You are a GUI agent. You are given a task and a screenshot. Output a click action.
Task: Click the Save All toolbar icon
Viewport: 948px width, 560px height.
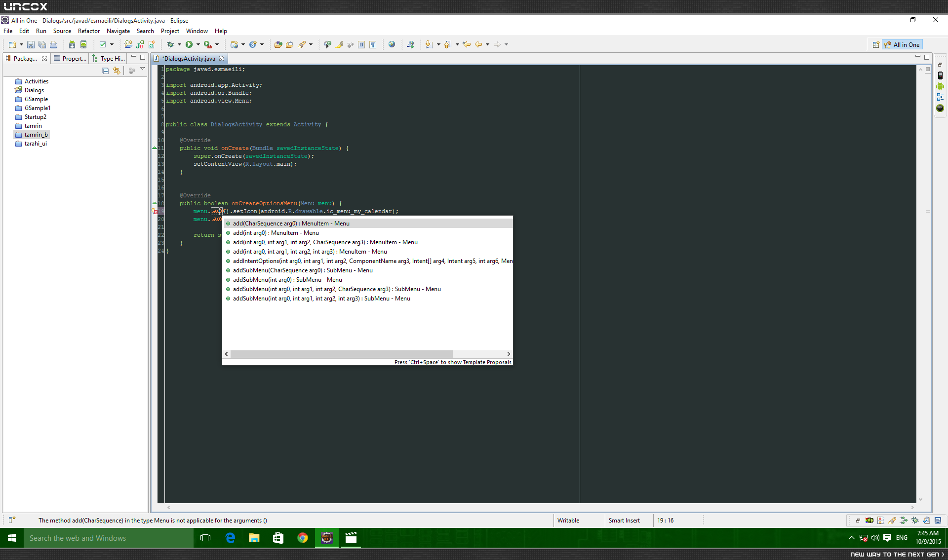(42, 44)
